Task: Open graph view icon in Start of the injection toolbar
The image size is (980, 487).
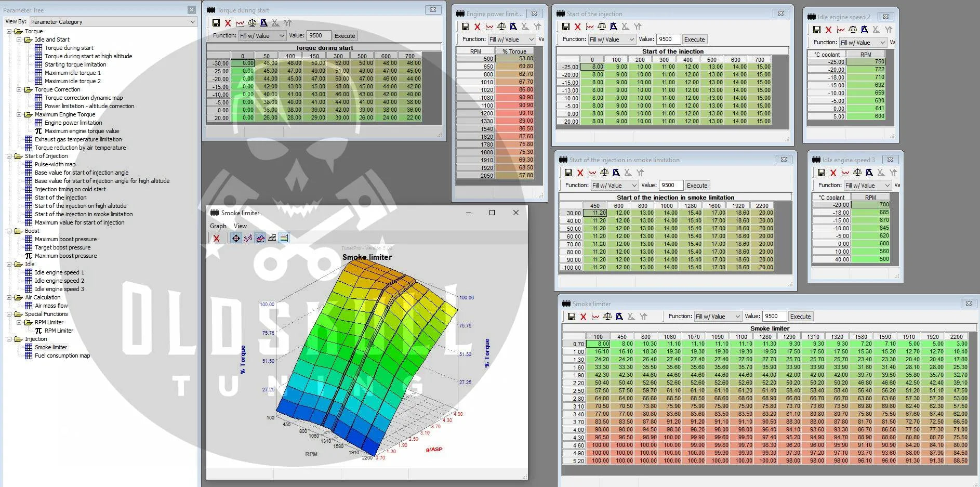Action: click(x=590, y=27)
